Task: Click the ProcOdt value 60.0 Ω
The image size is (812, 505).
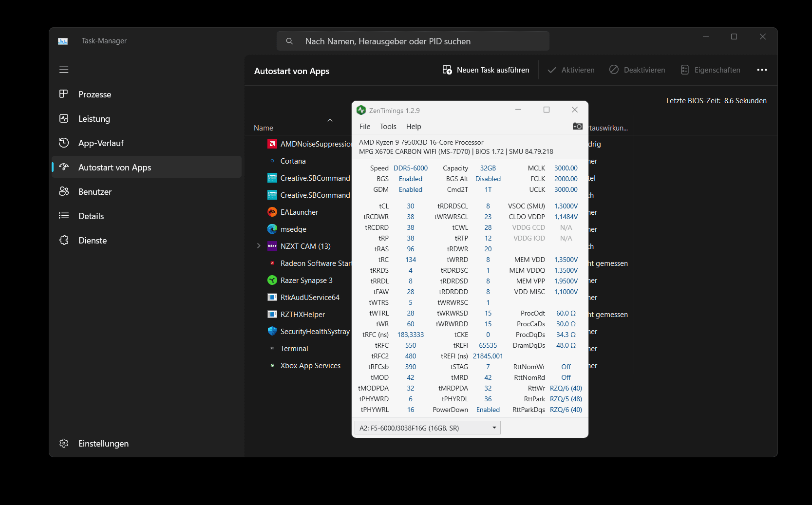Action: (566, 314)
